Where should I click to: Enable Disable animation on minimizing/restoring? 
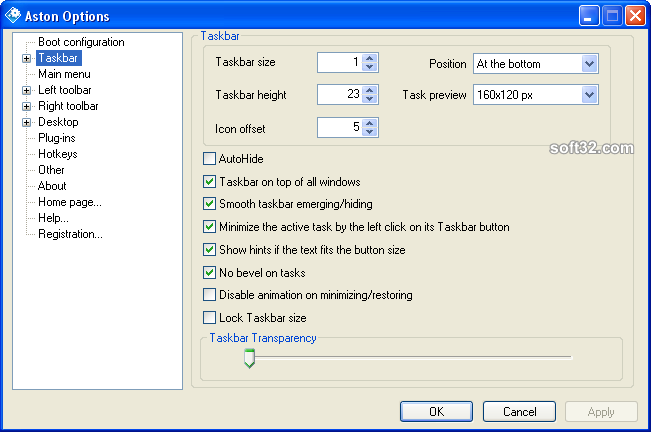[209, 295]
